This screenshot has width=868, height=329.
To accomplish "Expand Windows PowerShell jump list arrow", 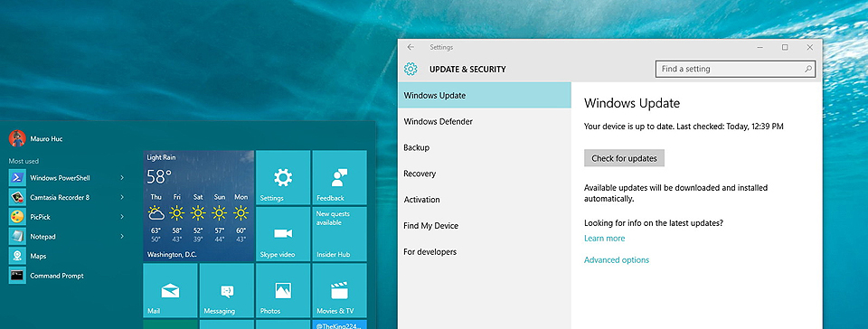I will pos(122,177).
